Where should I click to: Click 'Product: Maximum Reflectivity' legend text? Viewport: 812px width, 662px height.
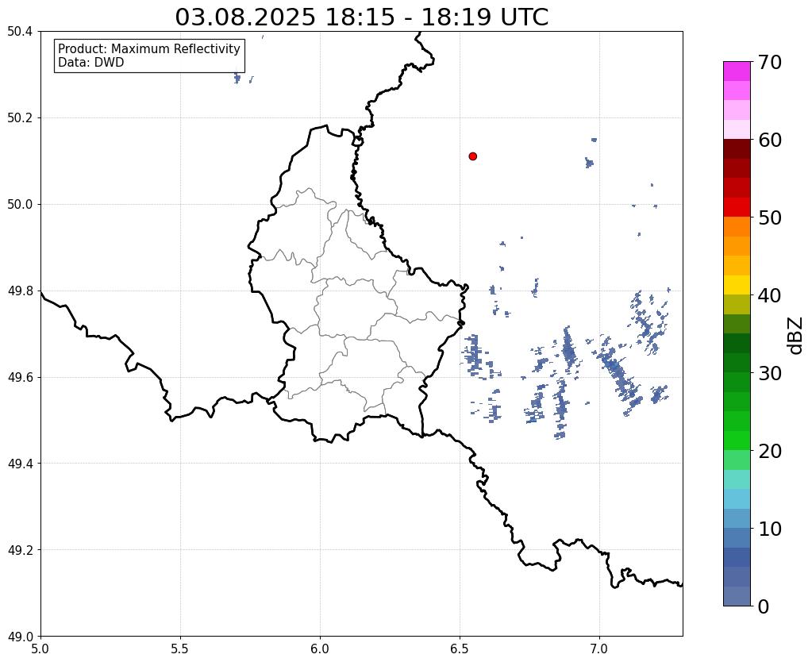point(149,48)
